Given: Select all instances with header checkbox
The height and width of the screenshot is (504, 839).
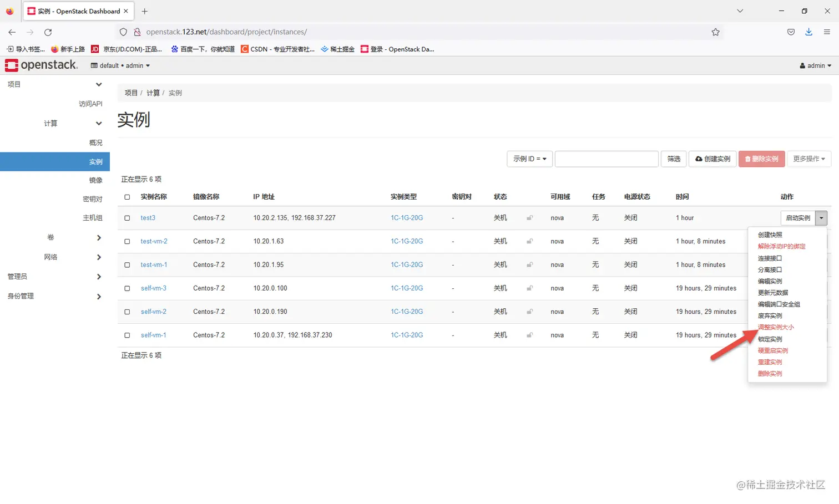Looking at the screenshot, I should coord(127,197).
